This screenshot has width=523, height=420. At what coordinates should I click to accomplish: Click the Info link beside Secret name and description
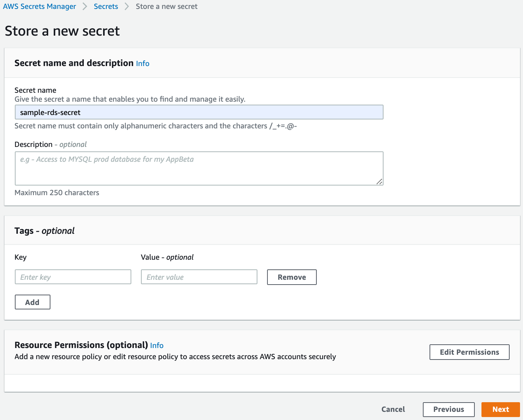(142, 63)
